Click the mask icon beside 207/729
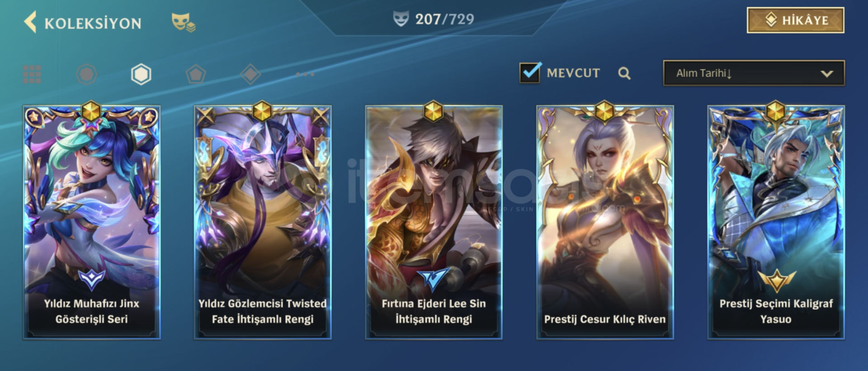 coord(401,19)
